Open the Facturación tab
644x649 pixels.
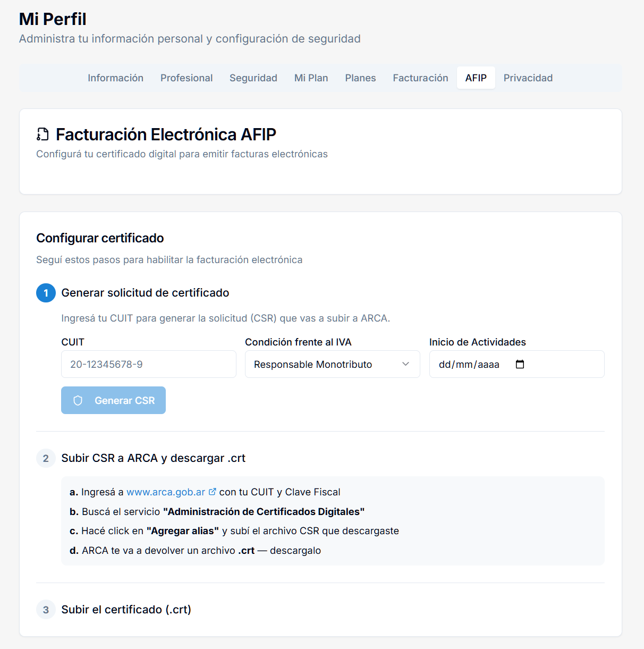click(x=420, y=78)
